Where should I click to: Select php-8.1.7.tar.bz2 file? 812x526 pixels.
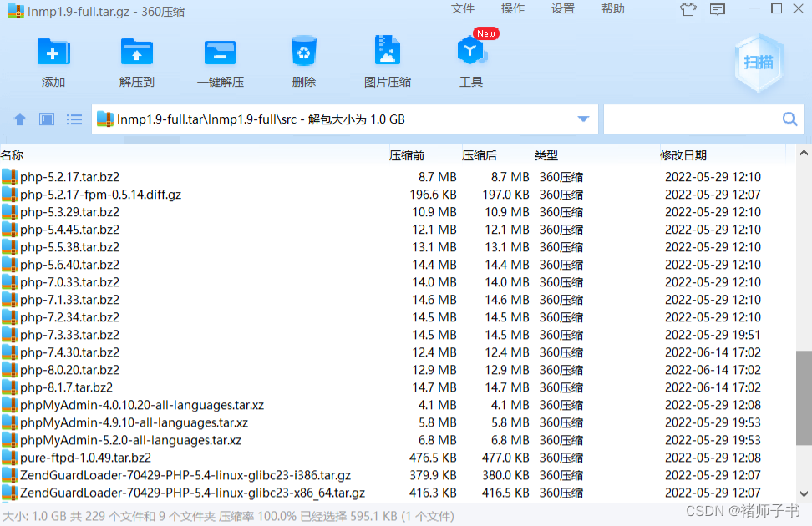pos(66,387)
